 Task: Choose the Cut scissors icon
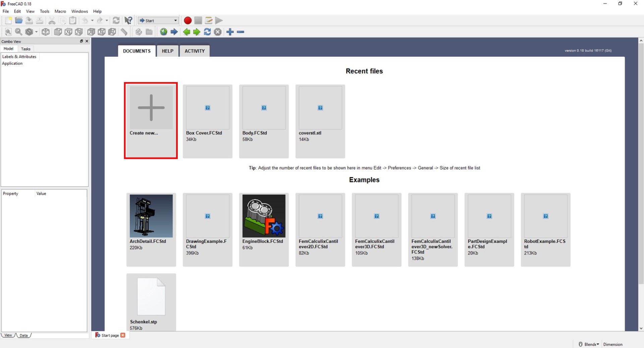pos(52,20)
